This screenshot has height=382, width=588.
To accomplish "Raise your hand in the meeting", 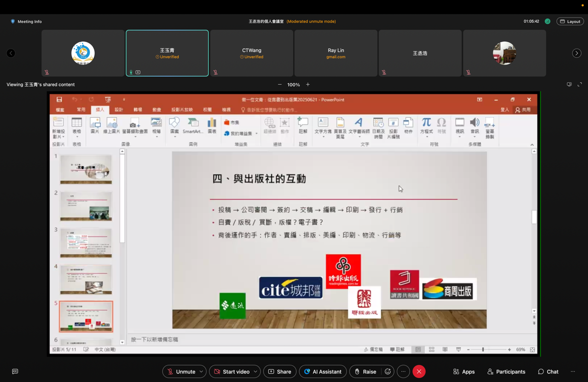I will point(365,371).
